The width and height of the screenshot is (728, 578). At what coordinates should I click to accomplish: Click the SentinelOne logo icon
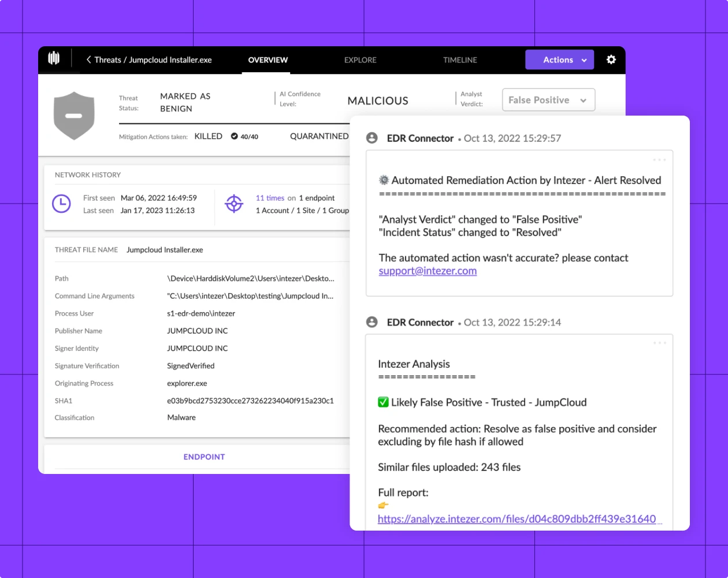click(54, 58)
